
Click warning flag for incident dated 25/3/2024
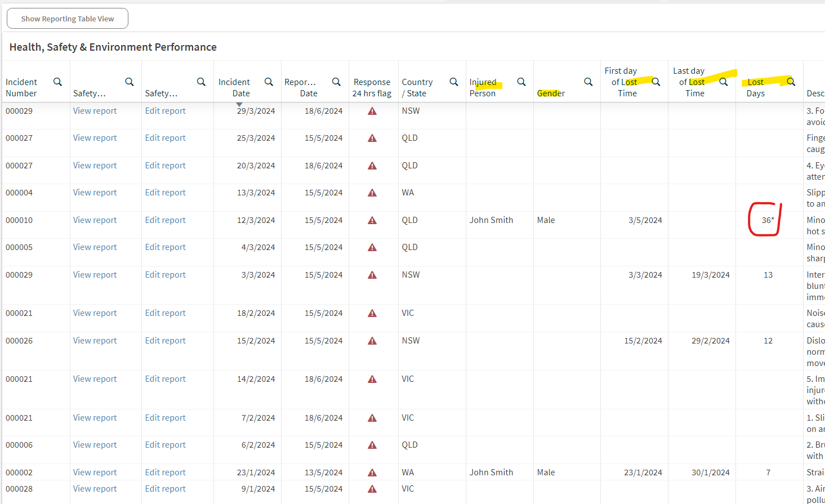point(372,139)
